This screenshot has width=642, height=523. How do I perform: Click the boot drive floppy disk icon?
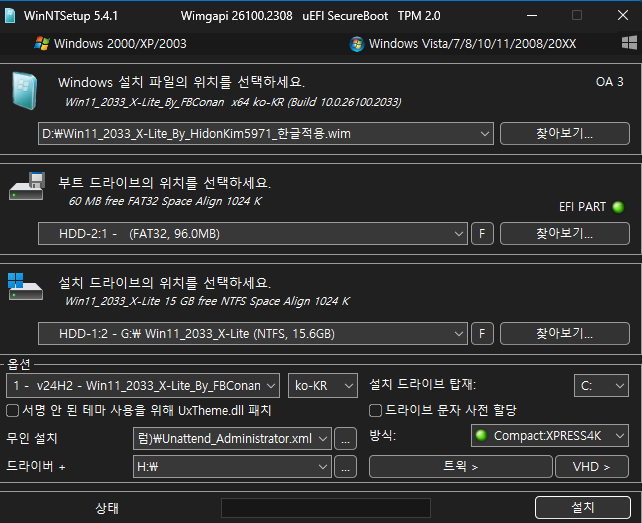[27, 186]
